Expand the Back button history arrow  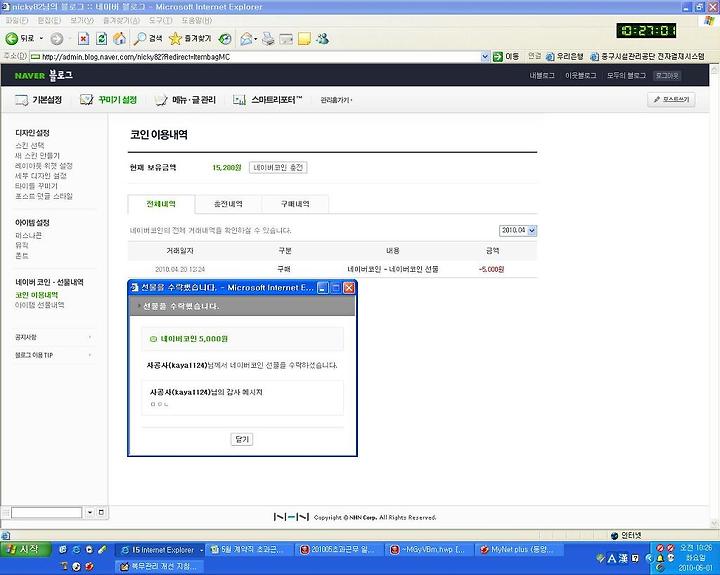pos(41,39)
